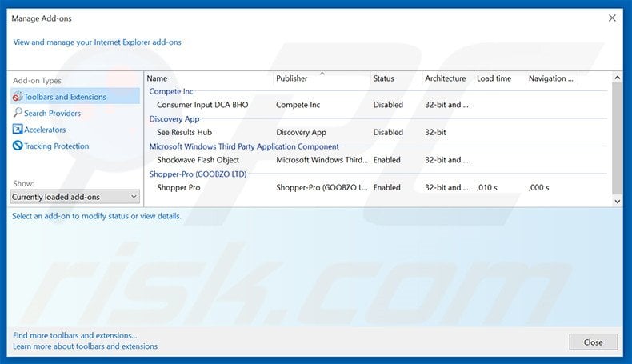Click Microsoft Windows Third Party Application Component group

click(244, 146)
